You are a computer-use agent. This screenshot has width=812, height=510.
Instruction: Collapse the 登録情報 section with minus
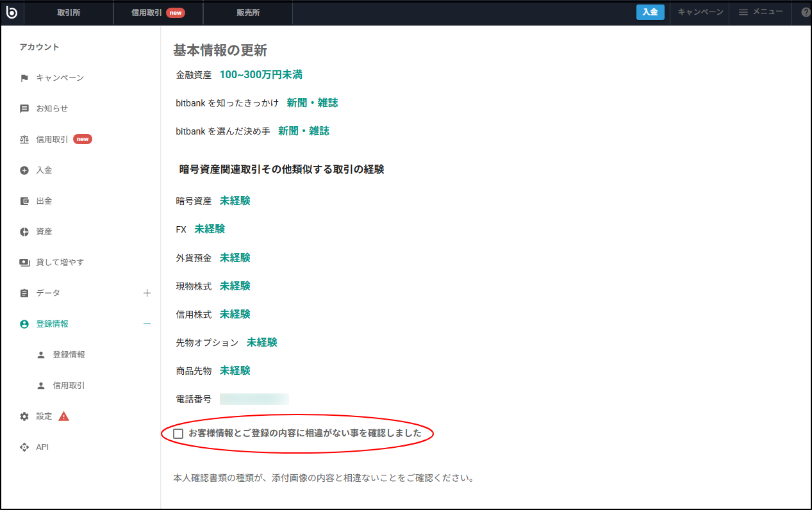click(147, 324)
